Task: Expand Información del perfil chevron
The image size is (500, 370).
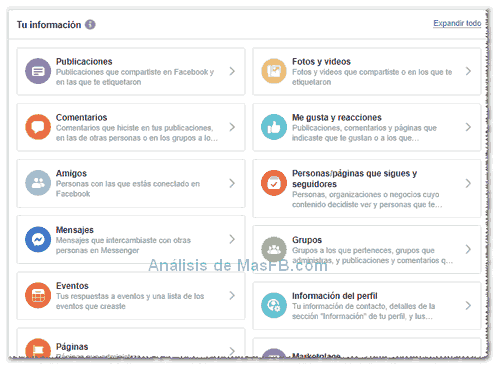Action: (x=468, y=305)
